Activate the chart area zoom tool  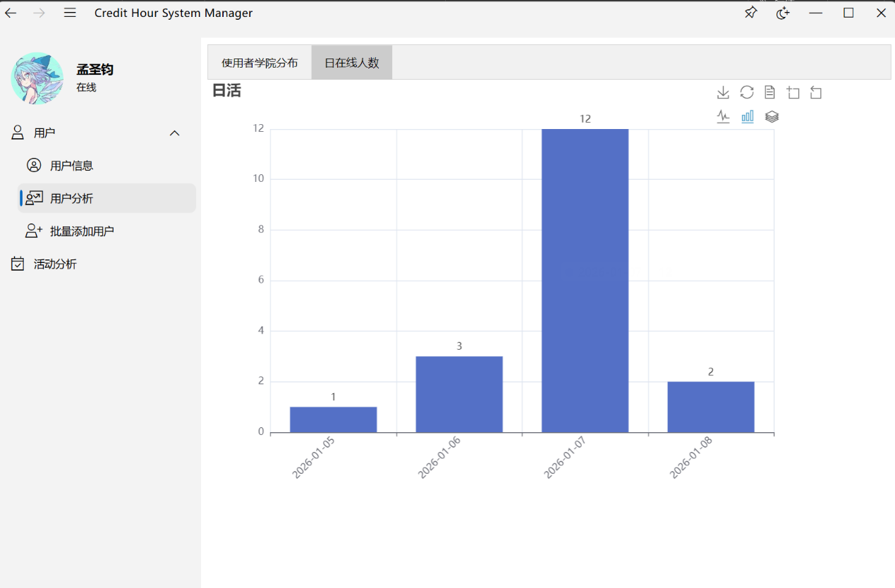[793, 92]
